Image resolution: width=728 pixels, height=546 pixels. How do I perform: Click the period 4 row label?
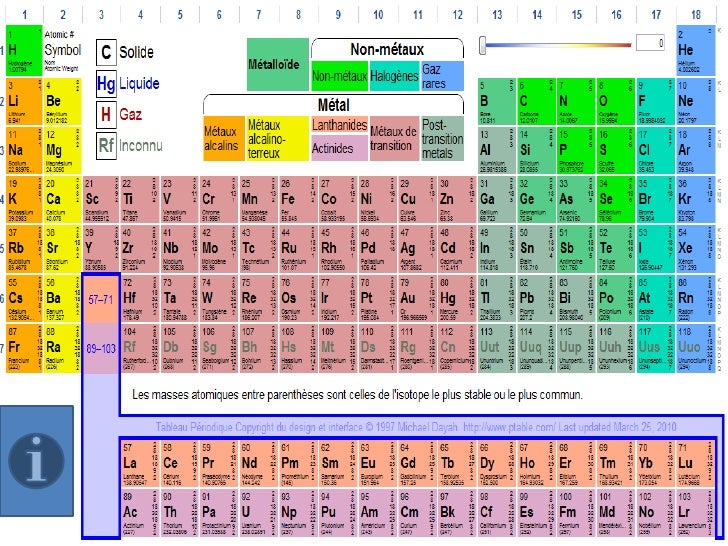(x=2, y=200)
